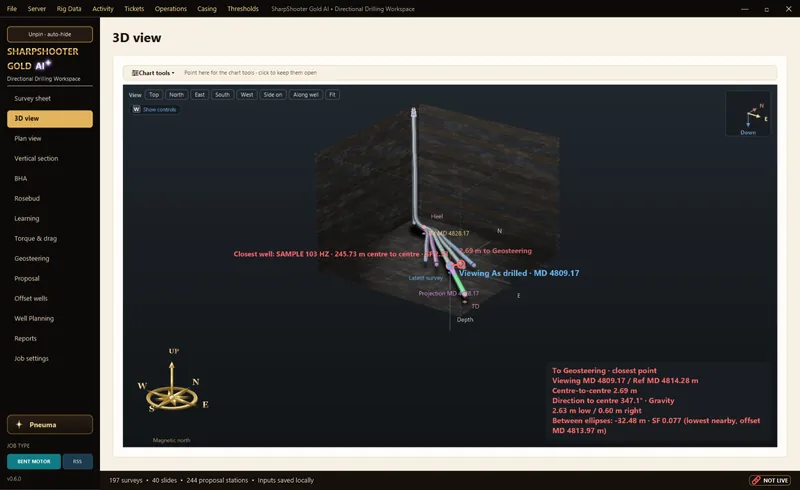Switch to East view
Screen dimensions: 800x490
coord(199,94)
